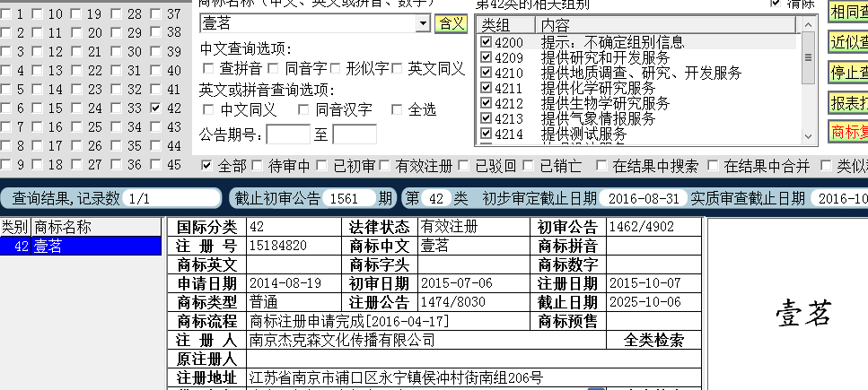Click 初步审定截止日期 value 2016-08-31
The height and width of the screenshot is (390, 868).
point(644,199)
